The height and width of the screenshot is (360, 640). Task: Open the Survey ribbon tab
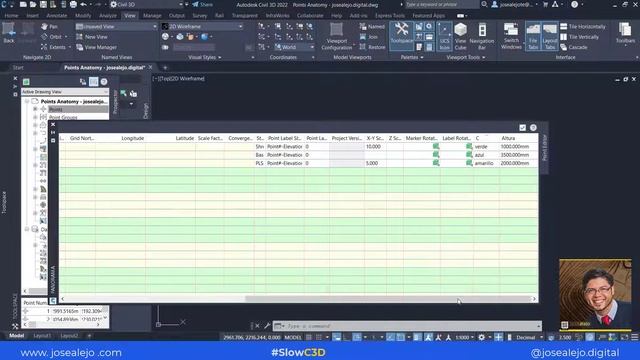pyautogui.click(x=200, y=16)
